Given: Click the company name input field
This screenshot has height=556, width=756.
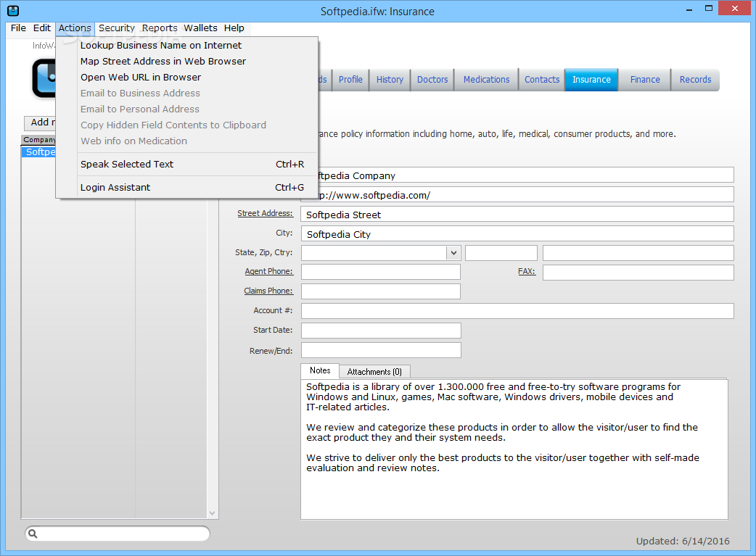Looking at the screenshot, I should point(526,175).
